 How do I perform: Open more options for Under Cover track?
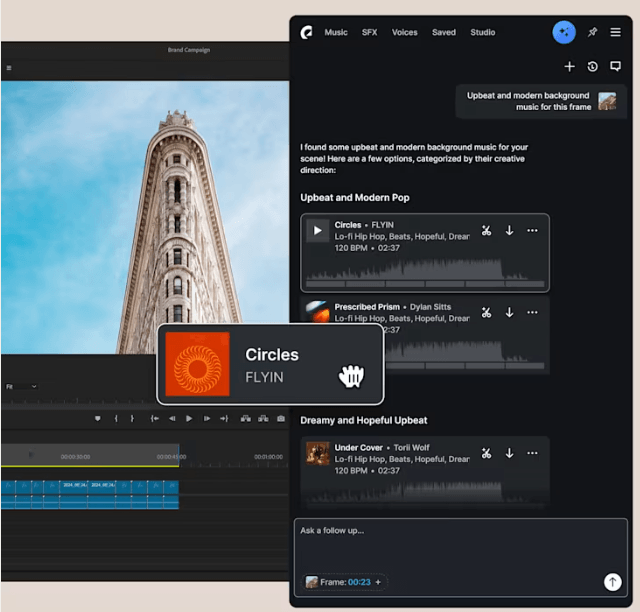532,453
